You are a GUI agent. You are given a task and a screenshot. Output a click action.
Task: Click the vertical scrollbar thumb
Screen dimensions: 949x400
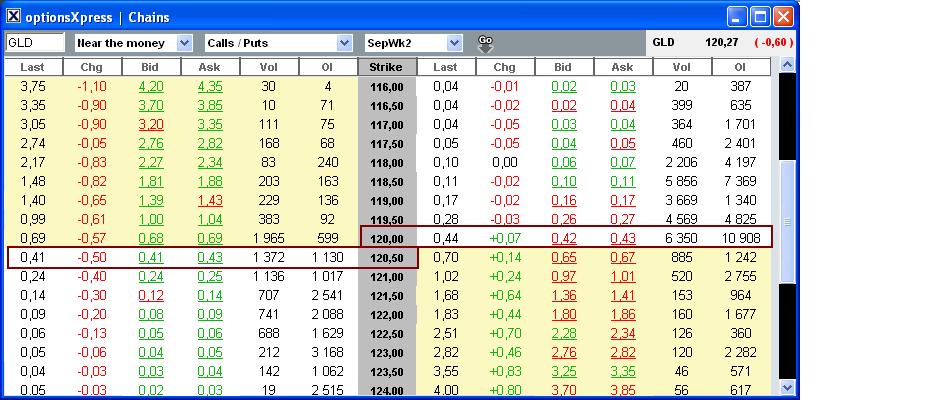787,222
